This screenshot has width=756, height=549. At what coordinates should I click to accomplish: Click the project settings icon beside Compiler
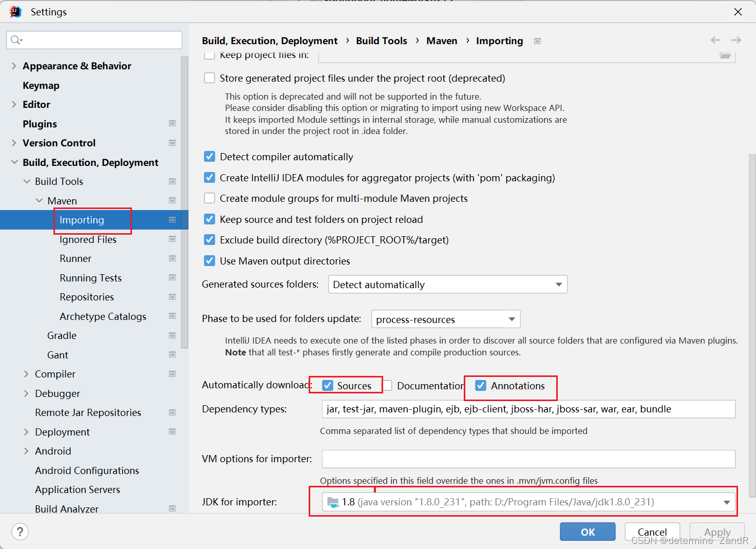click(x=172, y=374)
